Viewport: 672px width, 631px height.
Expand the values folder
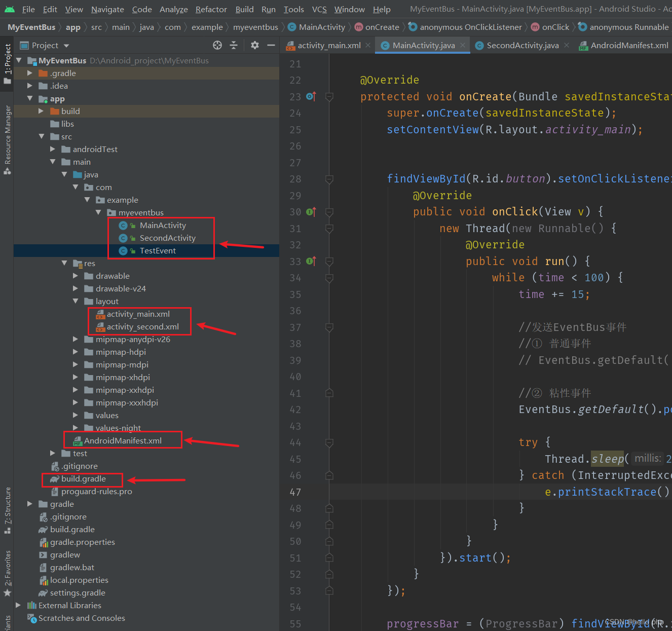(x=76, y=415)
